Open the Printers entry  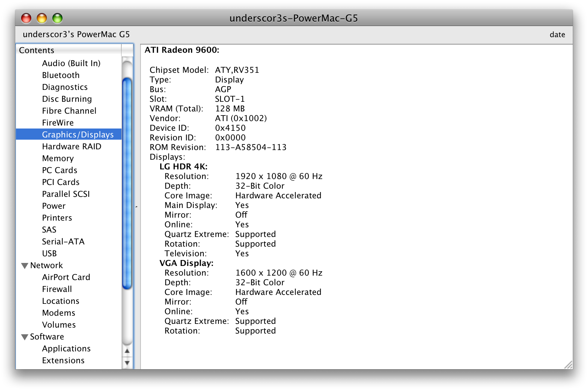[x=57, y=218]
